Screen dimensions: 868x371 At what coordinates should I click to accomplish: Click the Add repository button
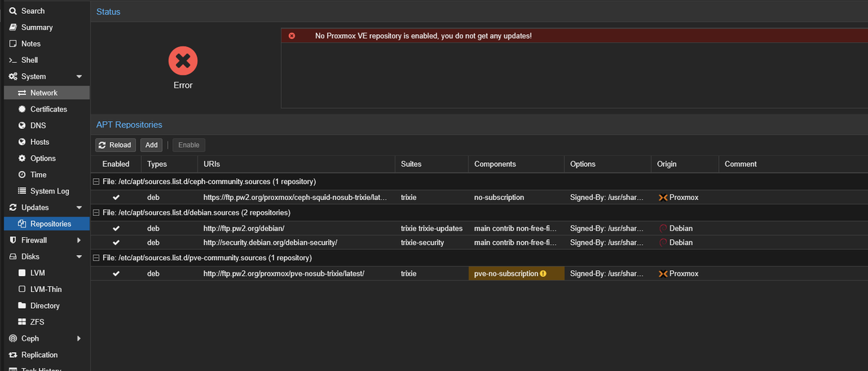151,145
